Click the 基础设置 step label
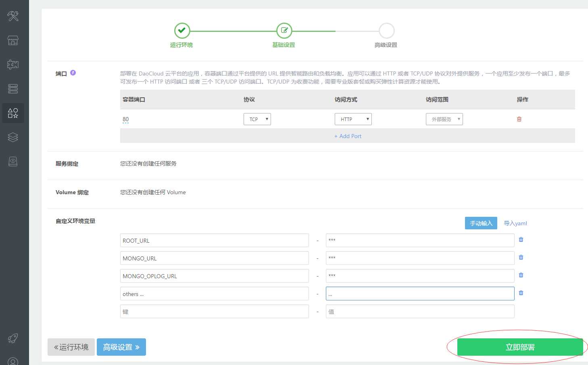This screenshot has width=588, height=365. pos(284,45)
